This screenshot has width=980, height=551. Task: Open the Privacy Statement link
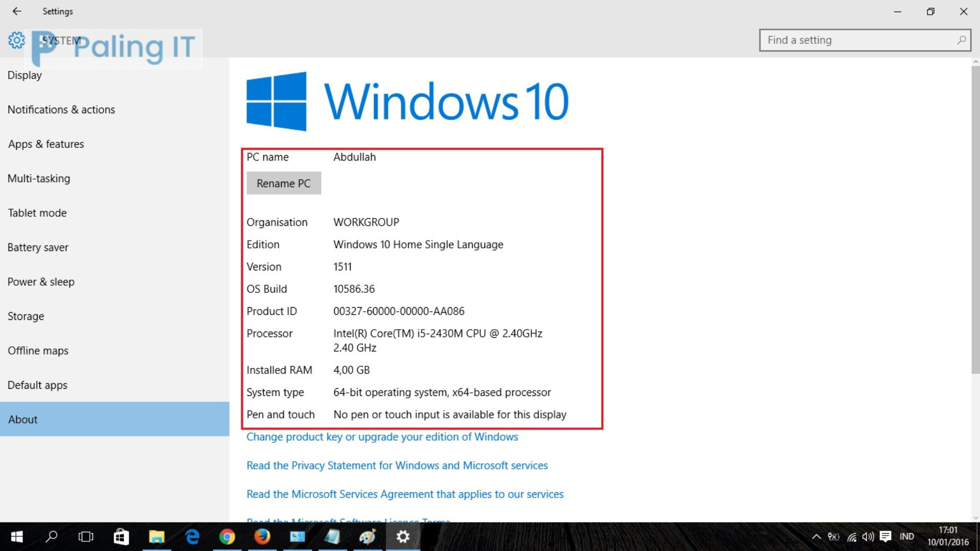[x=397, y=465]
